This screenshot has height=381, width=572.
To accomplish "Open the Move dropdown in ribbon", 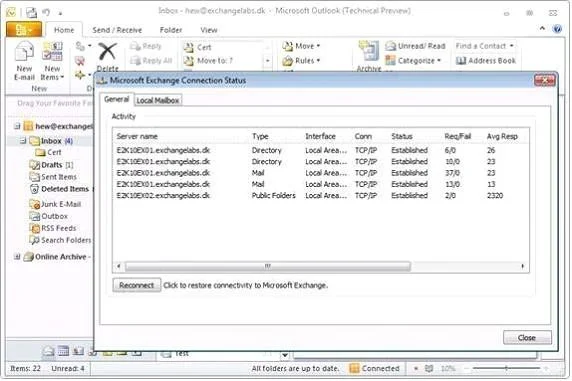I will (x=301, y=46).
